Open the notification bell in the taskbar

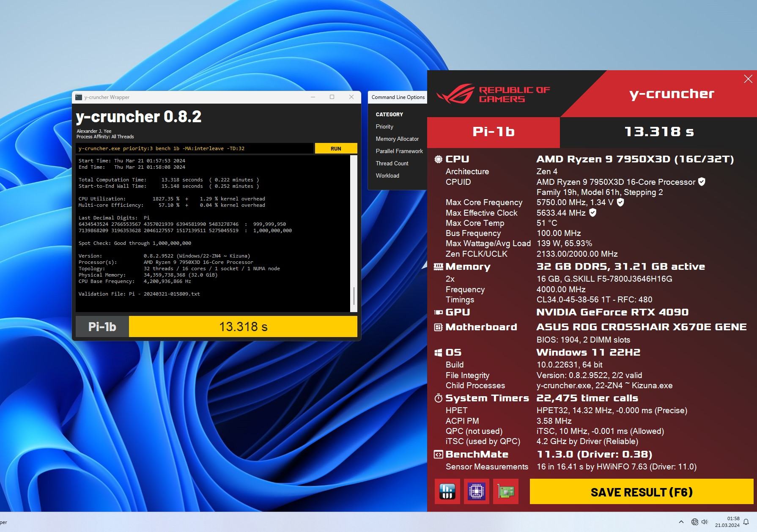tap(746, 522)
